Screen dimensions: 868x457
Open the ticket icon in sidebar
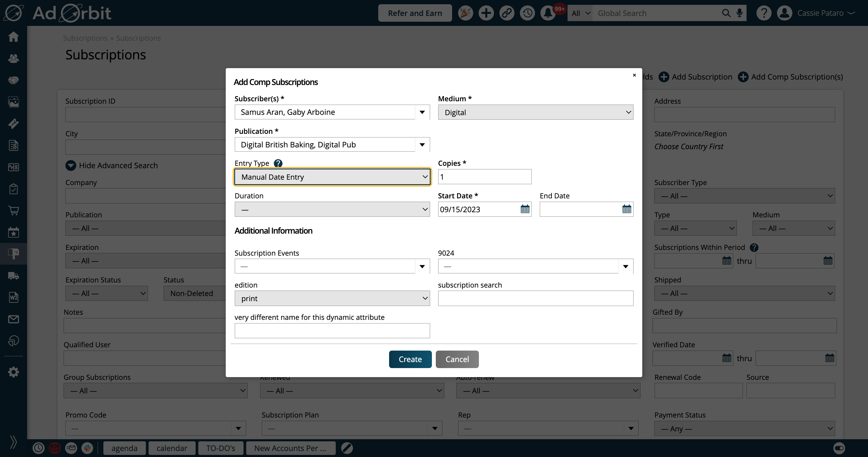[x=14, y=124]
